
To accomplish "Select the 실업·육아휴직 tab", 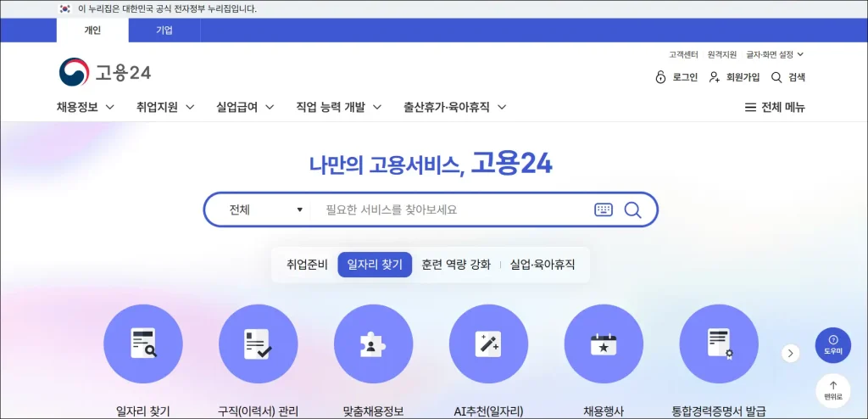I will tap(542, 265).
